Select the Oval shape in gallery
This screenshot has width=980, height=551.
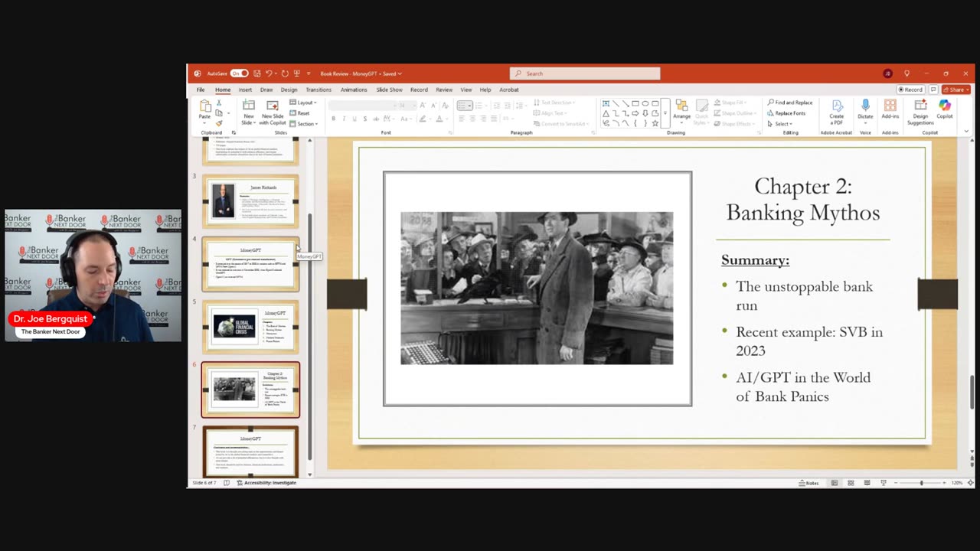645,103
